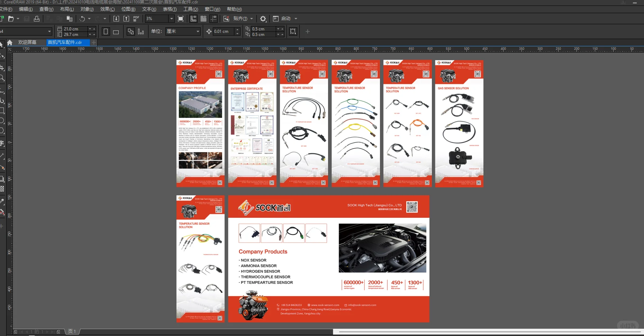Publish the document to PDF
This screenshot has height=336, width=644.
click(136, 19)
